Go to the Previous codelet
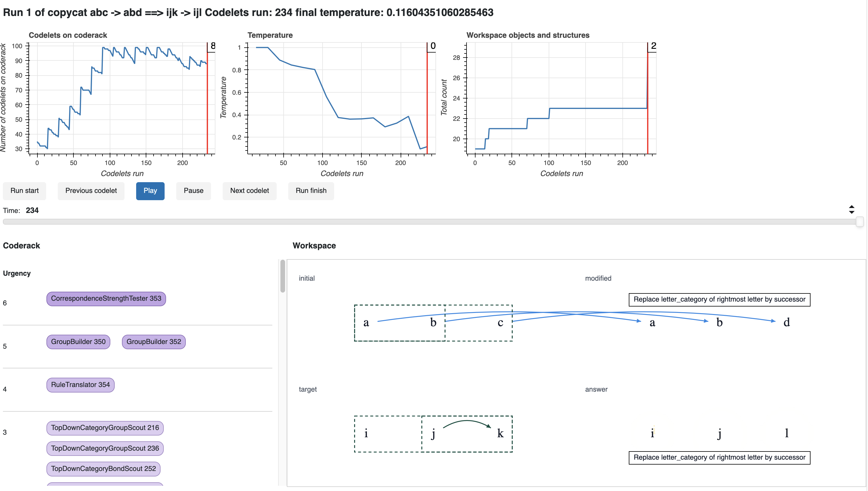Image resolution: width=868 pixels, height=491 pixels. pyautogui.click(x=91, y=191)
